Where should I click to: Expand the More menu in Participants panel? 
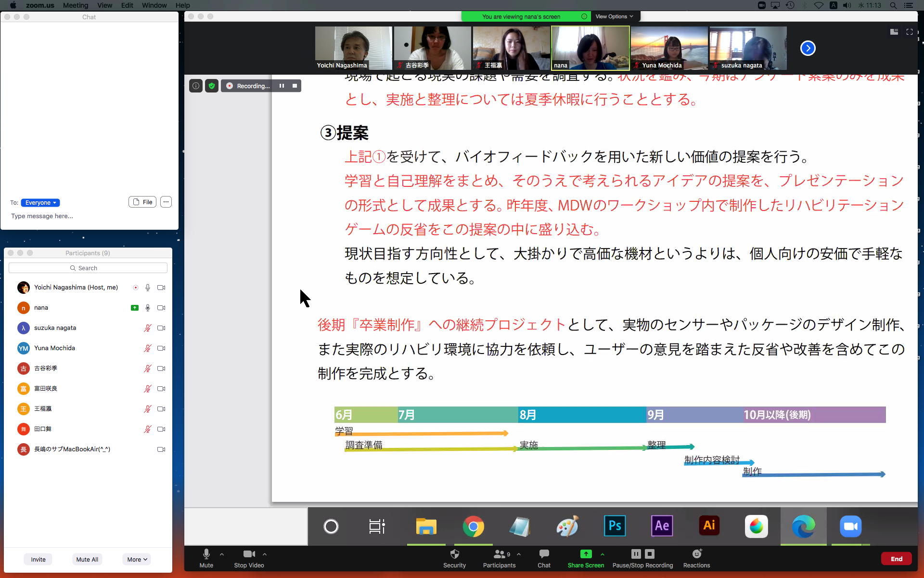(x=137, y=559)
